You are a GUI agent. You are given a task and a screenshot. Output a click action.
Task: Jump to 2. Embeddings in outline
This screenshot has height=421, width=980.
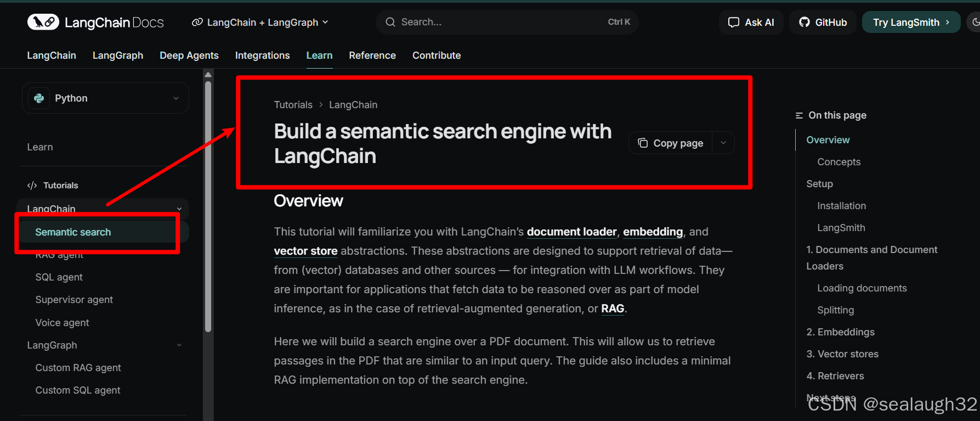840,332
